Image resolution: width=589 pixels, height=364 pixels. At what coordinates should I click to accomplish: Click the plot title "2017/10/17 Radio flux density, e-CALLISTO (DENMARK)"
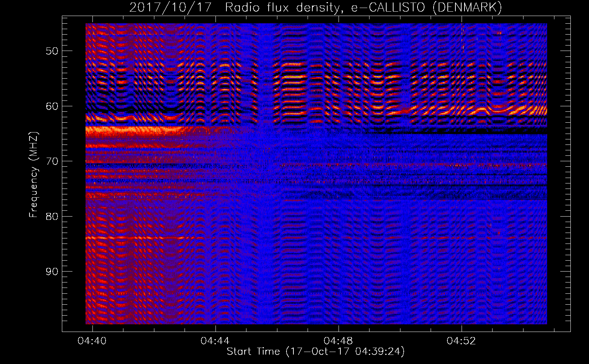coord(316,7)
